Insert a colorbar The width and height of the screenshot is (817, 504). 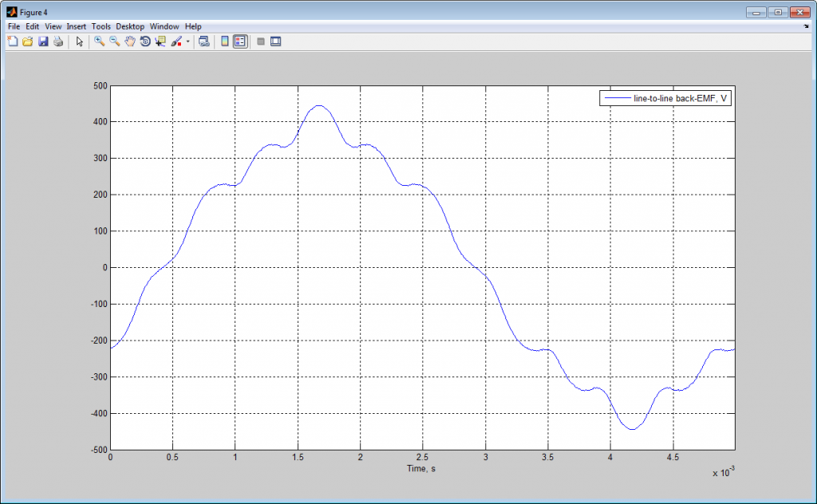point(223,41)
